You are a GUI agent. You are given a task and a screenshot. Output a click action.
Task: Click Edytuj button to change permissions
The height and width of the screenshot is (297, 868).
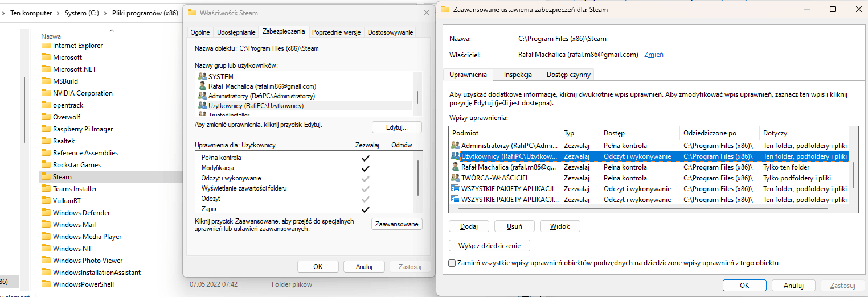pyautogui.click(x=398, y=127)
